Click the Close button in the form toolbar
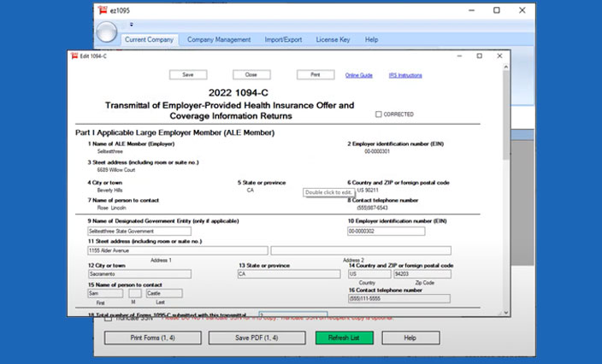This screenshot has width=602, height=364. (x=251, y=75)
